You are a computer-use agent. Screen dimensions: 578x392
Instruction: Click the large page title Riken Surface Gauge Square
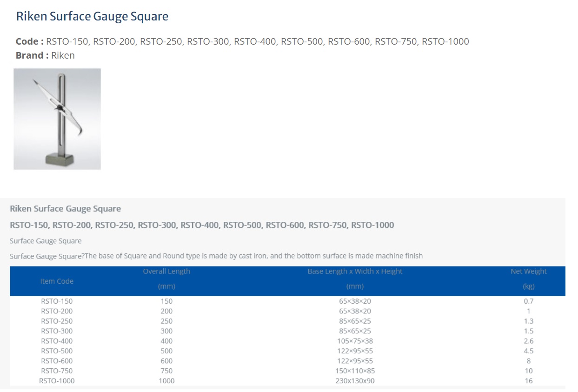(x=92, y=17)
